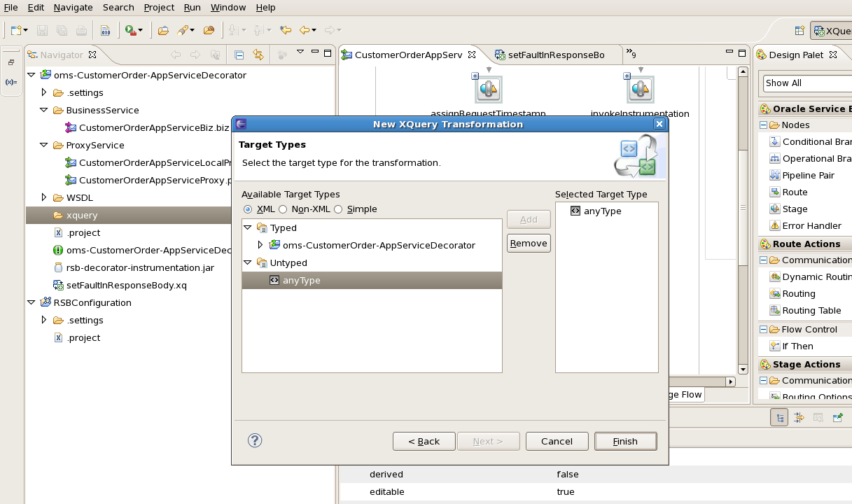Screen dimensions: 852x504
Task: Collapse the BusinessService folder
Action: [43, 110]
